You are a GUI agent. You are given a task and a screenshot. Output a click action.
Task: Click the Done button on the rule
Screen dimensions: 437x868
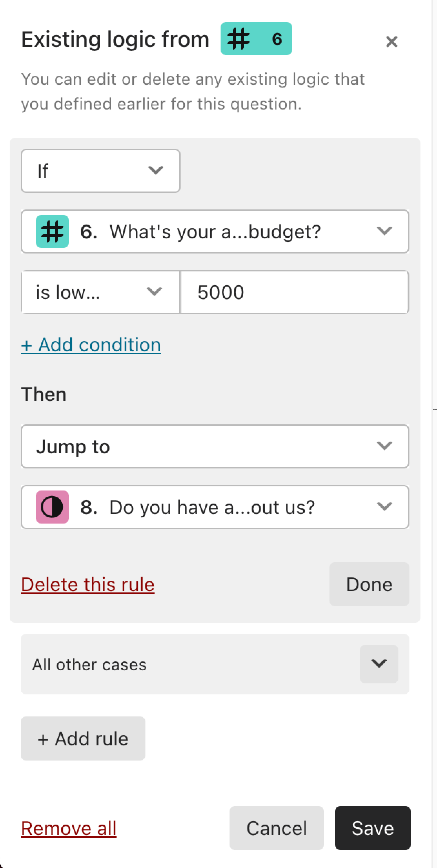point(369,584)
